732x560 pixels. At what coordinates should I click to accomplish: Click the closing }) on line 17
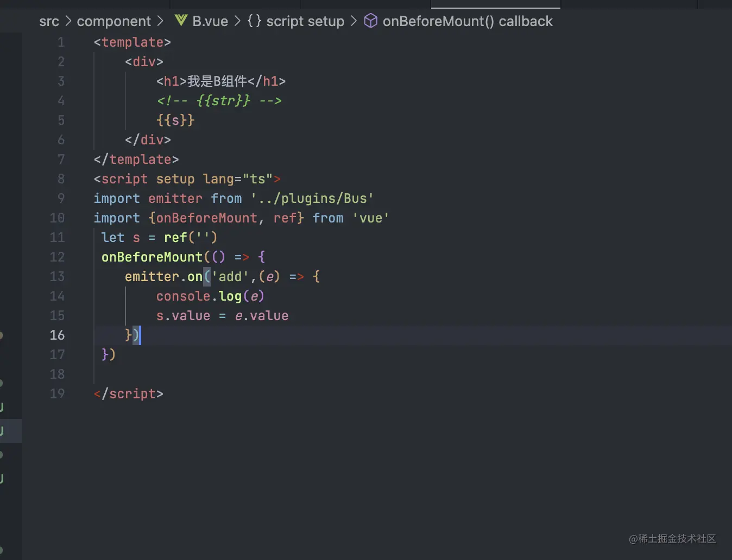[109, 355]
